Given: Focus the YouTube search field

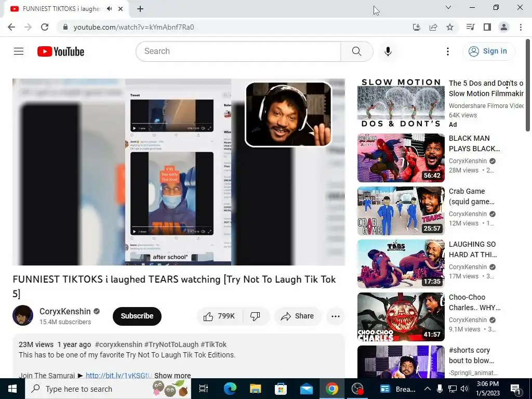Looking at the screenshot, I should (x=238, y=51).
